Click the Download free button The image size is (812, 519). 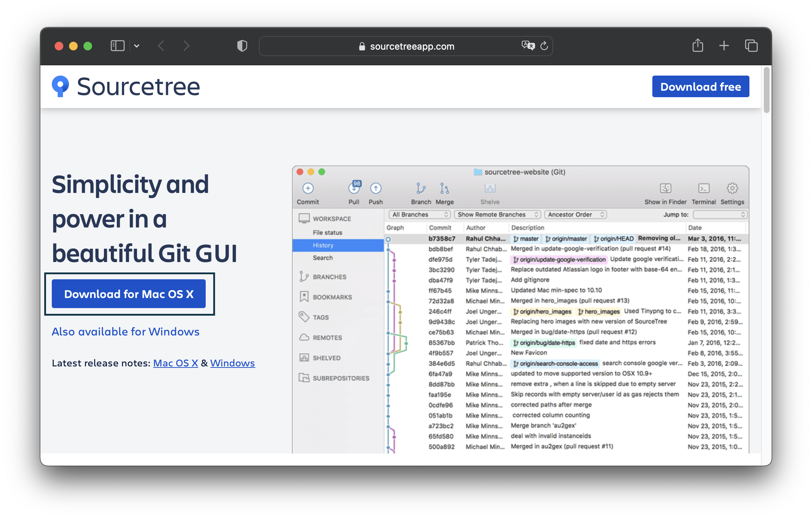tap(700, 87)
